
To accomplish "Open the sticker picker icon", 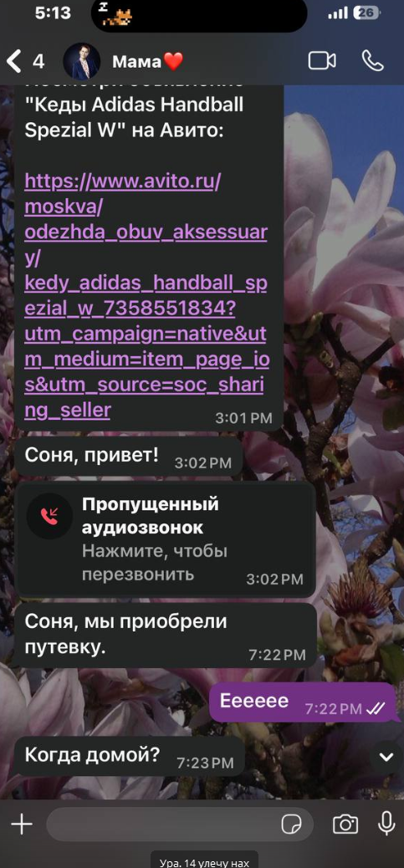I will click(292, 825).
